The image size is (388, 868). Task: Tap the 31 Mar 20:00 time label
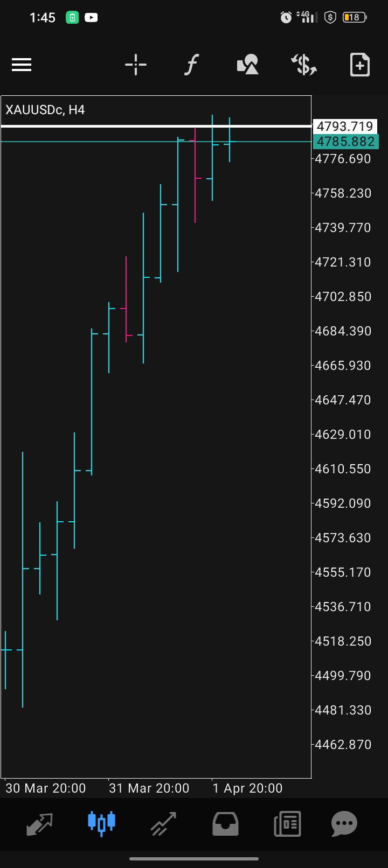tap(149, 788)
